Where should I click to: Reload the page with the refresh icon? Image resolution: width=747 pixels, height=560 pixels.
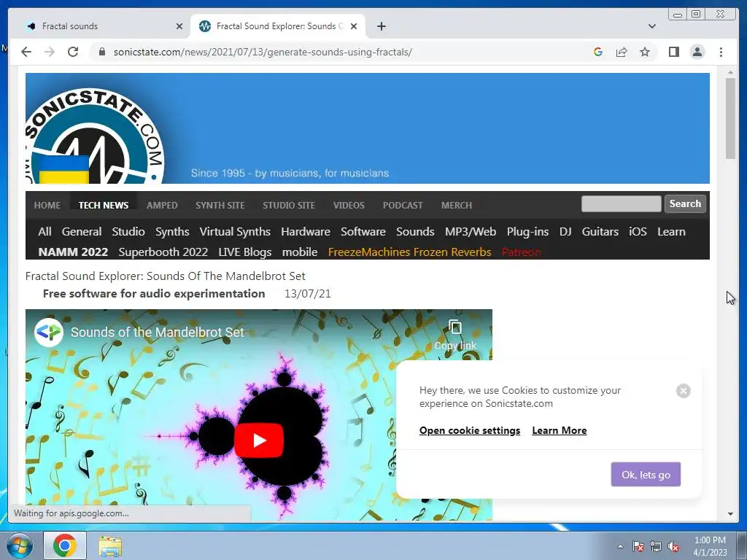[x=73, y=52]
